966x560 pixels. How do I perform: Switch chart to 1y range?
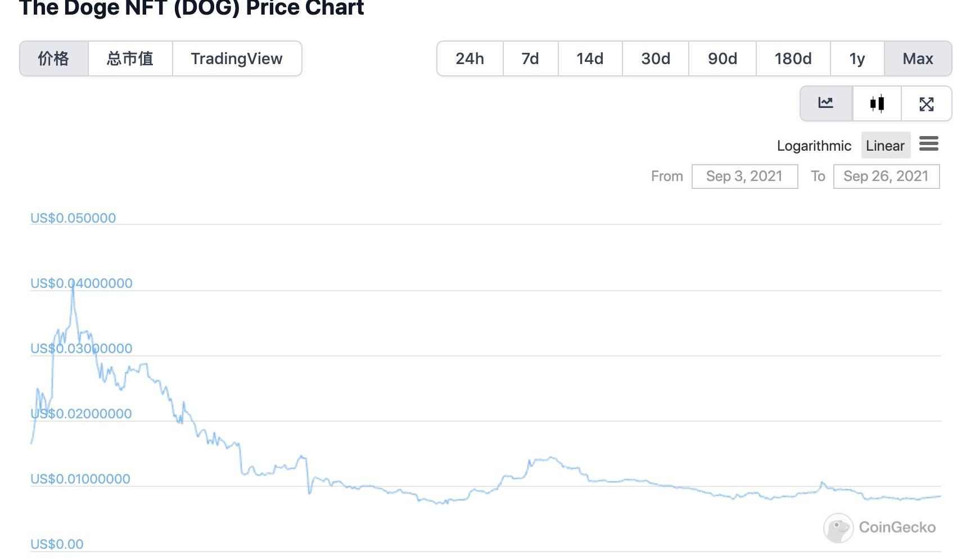pyautogui.click(x=857, y=58)
